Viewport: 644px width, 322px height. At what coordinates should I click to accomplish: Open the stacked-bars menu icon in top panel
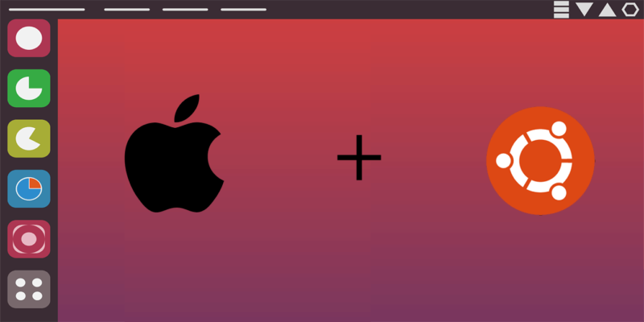coord(561,10)
